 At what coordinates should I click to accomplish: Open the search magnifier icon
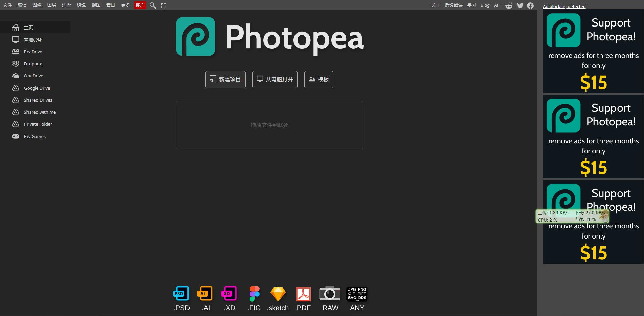tap(153, 5)
